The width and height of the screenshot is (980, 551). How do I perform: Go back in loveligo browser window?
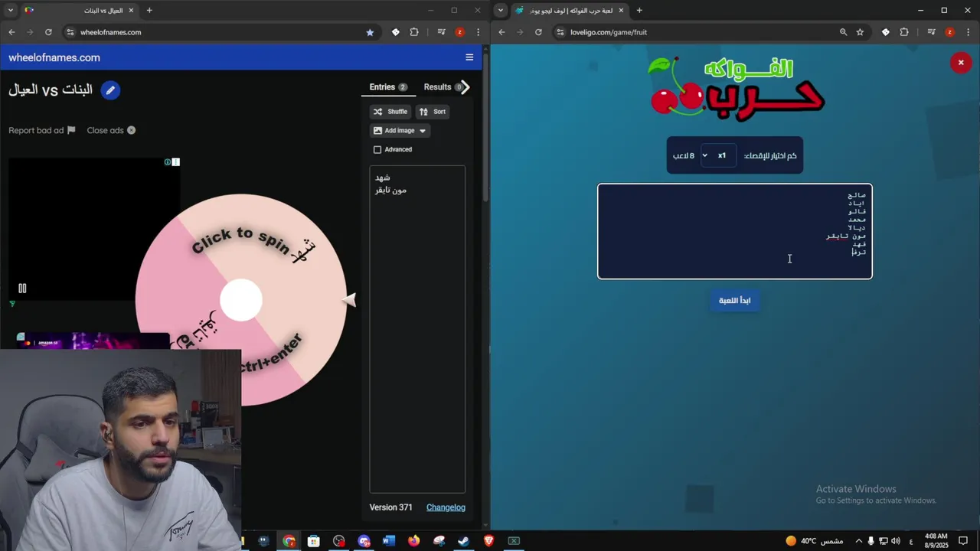[x=501, y=32]
